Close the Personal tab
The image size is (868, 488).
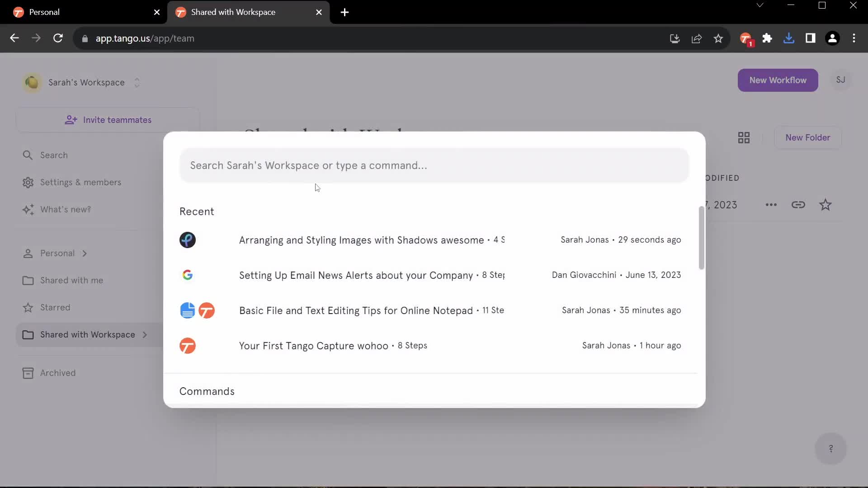coord(157,12)
